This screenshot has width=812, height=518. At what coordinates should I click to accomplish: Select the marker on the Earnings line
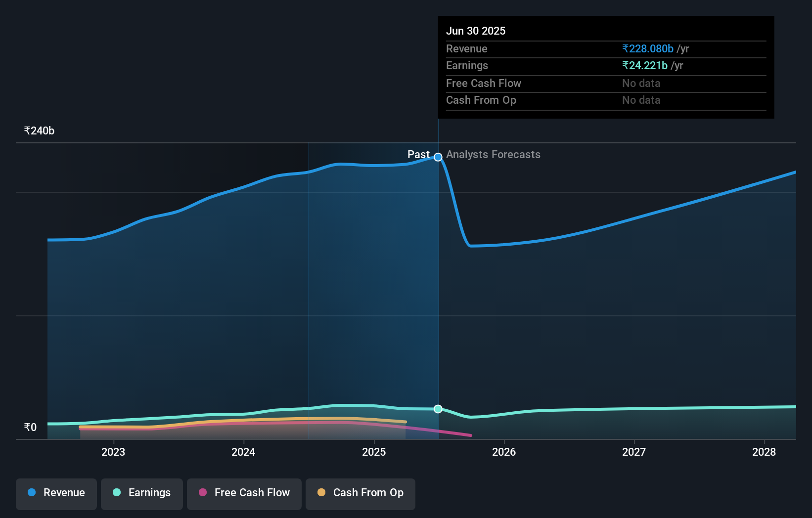[438, 409]
